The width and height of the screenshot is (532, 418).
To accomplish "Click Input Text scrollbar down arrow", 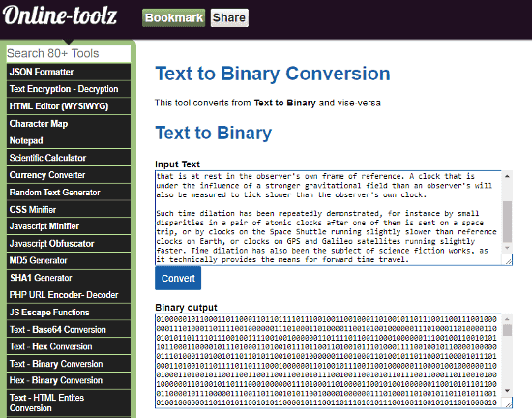I will (507, 248).
